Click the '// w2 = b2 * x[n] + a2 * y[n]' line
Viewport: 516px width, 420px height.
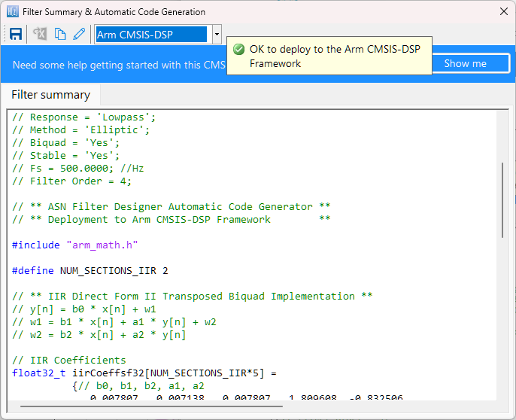coord(99,335)
